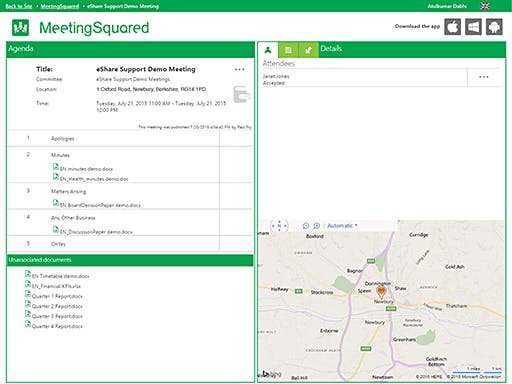
Task: Download the Apple iOS app
Action: (452, 27)
